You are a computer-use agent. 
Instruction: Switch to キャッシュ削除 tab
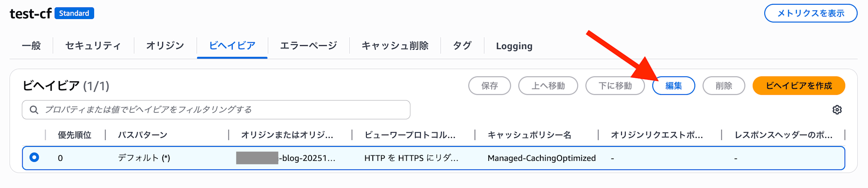[395, 45]
